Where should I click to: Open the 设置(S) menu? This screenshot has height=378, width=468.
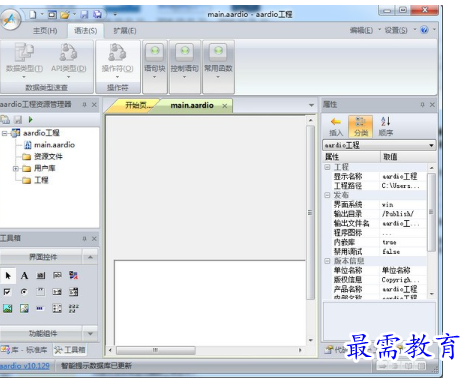click(396, 30)
